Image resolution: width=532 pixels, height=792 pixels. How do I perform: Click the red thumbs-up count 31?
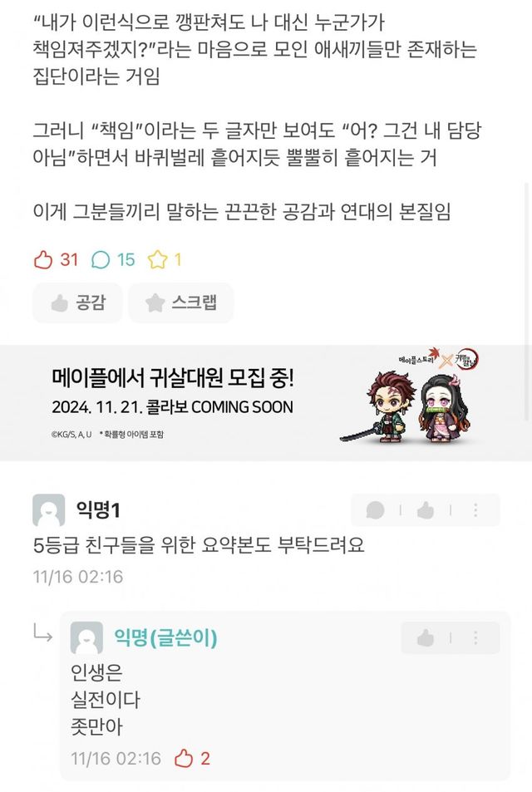(x=56, y=259)
